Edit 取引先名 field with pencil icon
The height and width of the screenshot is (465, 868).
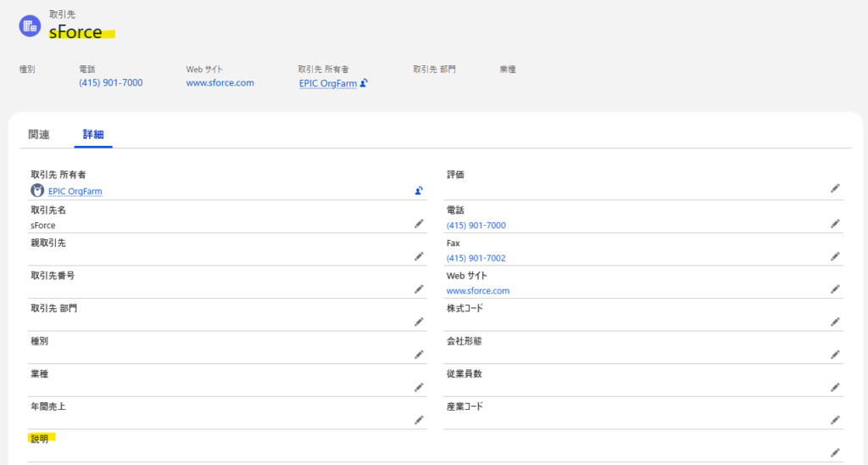[x=419, y=224]
